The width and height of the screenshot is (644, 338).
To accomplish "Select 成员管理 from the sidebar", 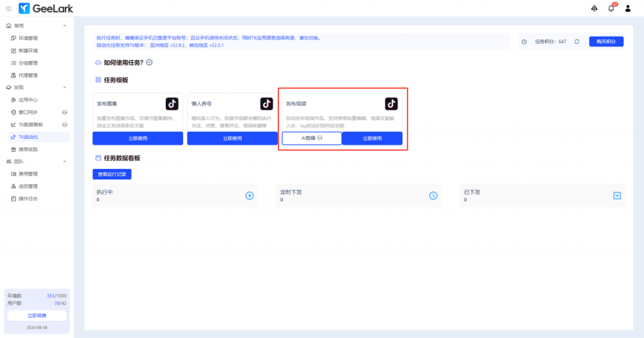I will coord(28,186).
